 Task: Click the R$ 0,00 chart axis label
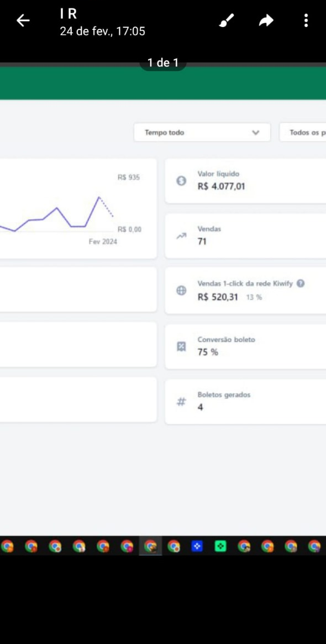pyautogui.click(x=130, y=229)
